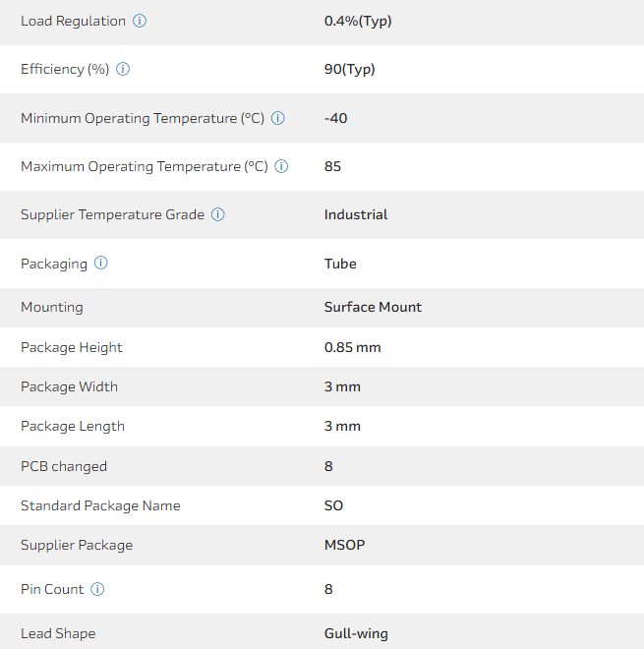The image size is (644, 649).
Task: Select the 0.4%(Typ) load regulation value
Action: (x=358, y=21)
